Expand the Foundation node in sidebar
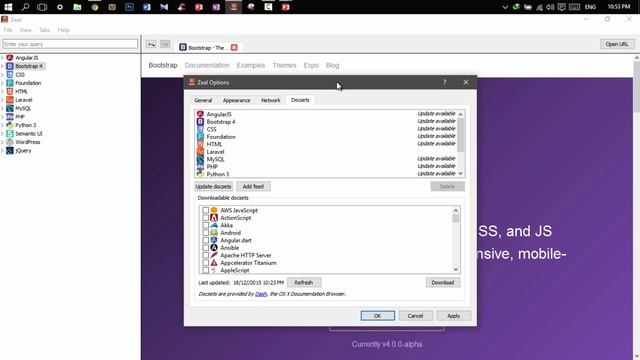Viewport: 640px width, 360px height. (x=2, y=83)
